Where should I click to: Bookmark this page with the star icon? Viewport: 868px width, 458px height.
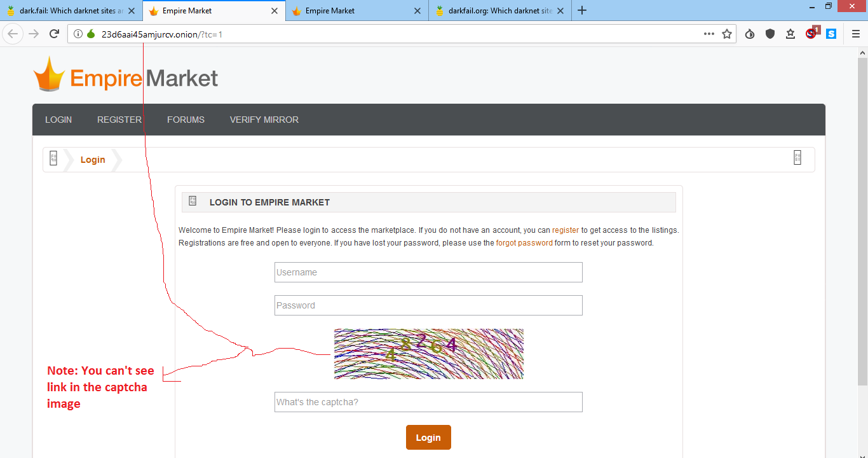click(x=727, y=34)
